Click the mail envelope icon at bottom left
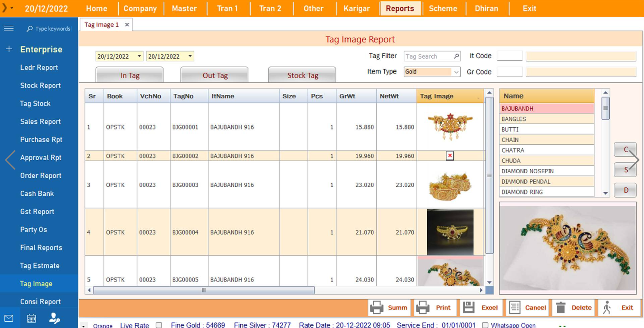 click(x=9, y=319)
